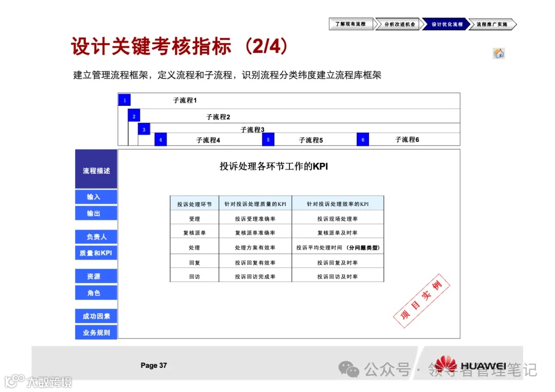555x392 pixels.
Task: Click the 业务规则 sidebar button
Action: [x=96, y=332]
